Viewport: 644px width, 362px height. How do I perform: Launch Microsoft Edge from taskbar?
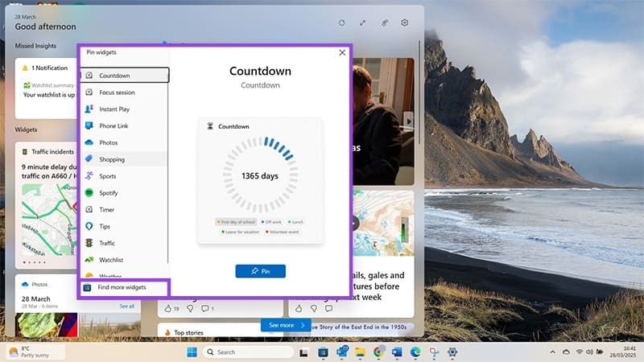click(415, 352)
